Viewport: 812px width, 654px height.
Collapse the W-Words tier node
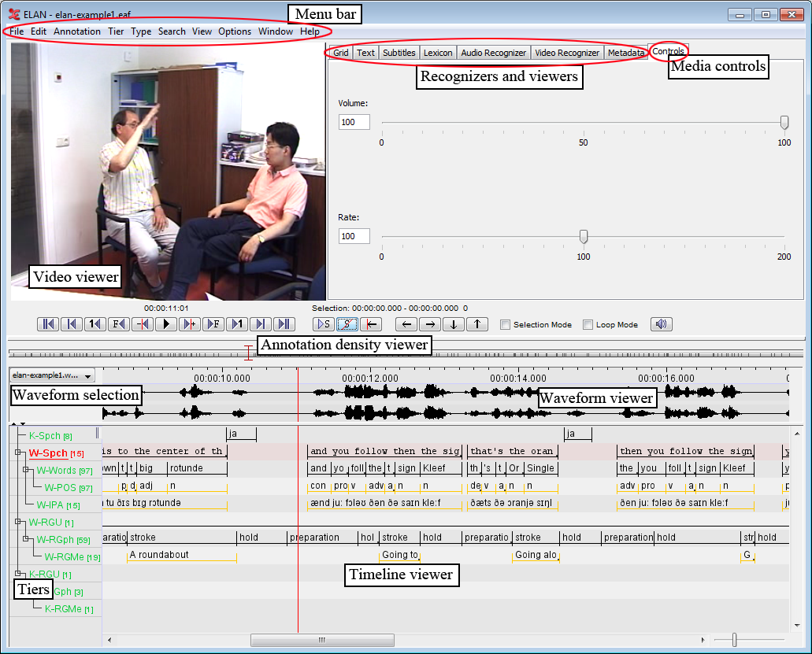pos(26,470)
